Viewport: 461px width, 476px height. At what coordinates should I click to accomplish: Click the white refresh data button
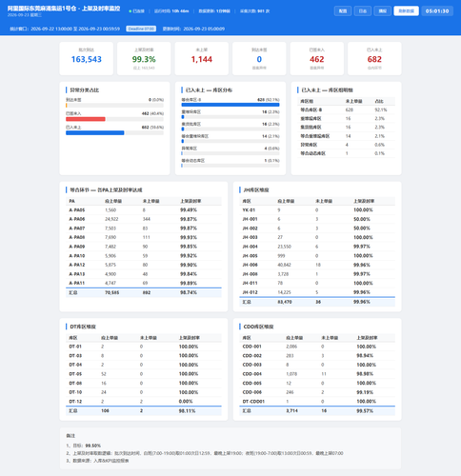click(407, 11)
